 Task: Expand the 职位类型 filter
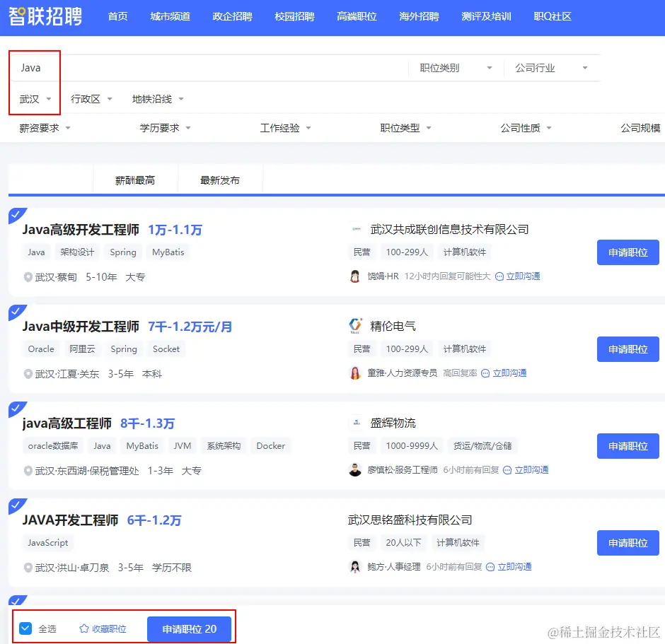(x=405, y=128)
